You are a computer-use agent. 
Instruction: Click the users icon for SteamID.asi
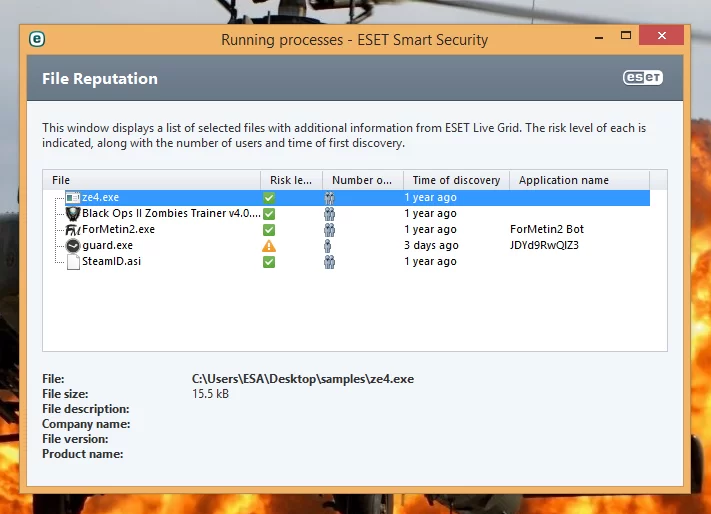(x=330, y=262)
